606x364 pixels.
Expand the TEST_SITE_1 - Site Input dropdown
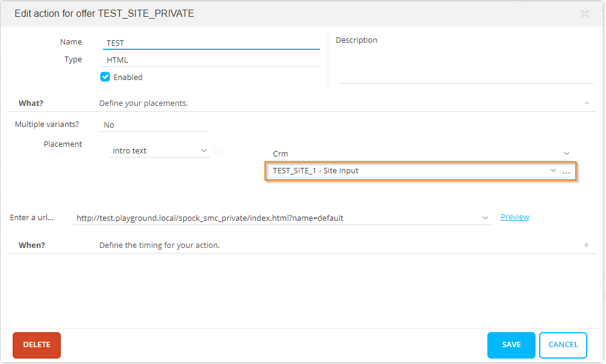coord(553,171)
